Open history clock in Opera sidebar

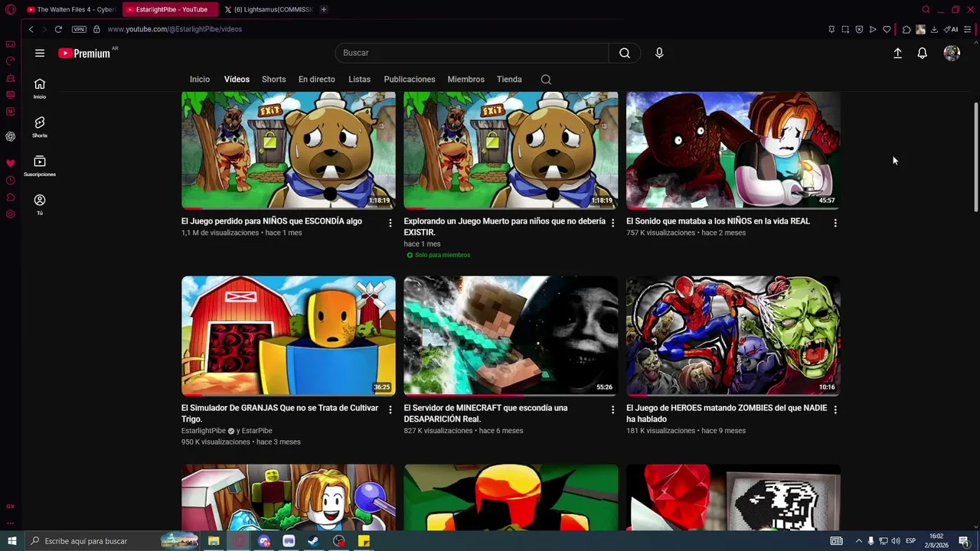coord(11,181)
